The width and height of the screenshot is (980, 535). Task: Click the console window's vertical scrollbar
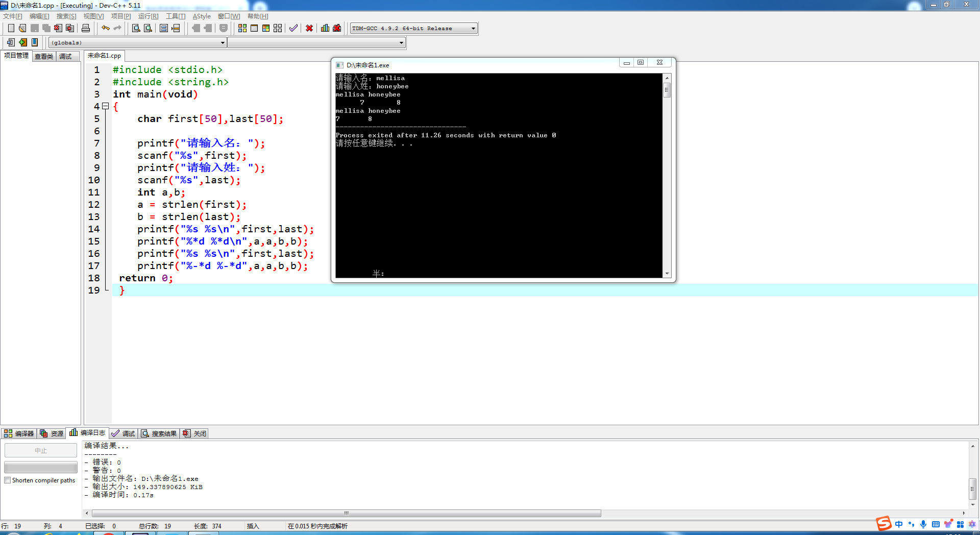click(667, 89)
